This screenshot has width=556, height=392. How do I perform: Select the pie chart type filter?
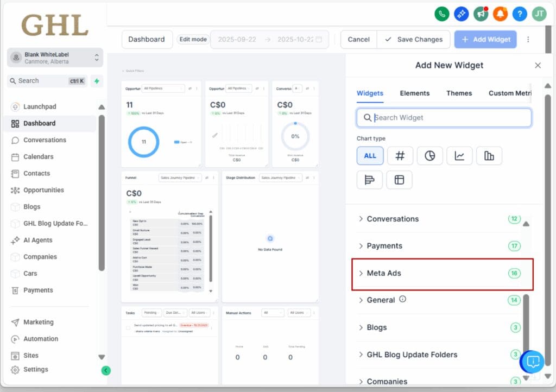[x=429, y=156]
